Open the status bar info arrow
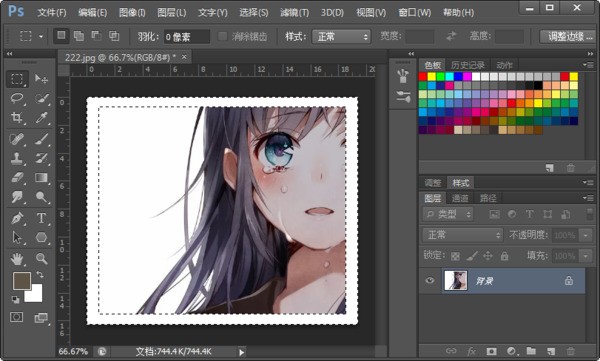The height and width of the screenshot is (361, 600). (x=241, y=352)
